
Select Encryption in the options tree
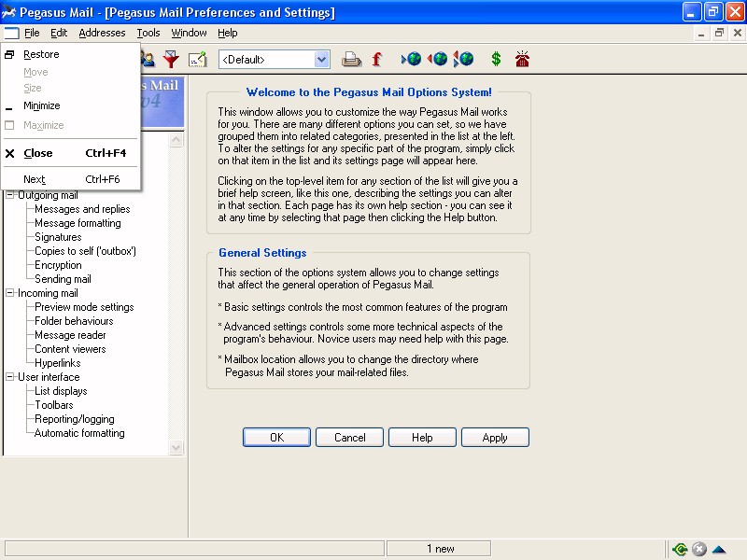[58, 265]
